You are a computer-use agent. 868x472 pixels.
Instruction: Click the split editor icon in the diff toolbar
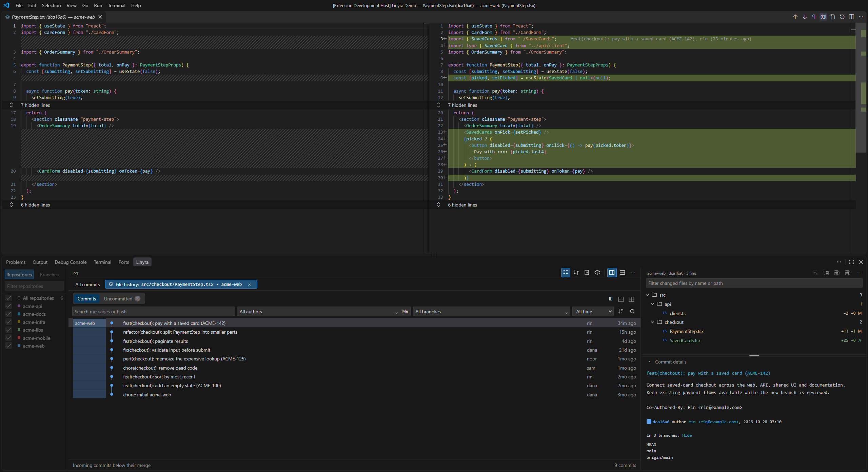851,17
